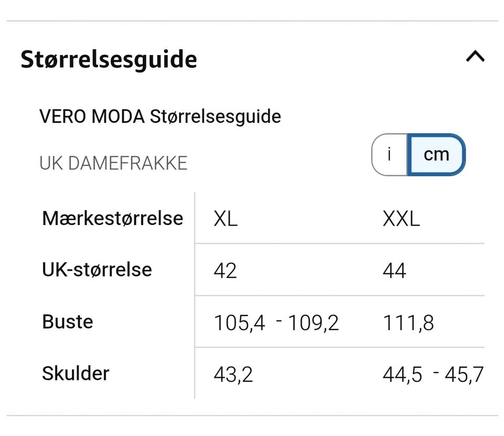Collapse the Størrelsesguide section with the chevron
Viewport: 504px width, 436px height.
tap(475, 57)
